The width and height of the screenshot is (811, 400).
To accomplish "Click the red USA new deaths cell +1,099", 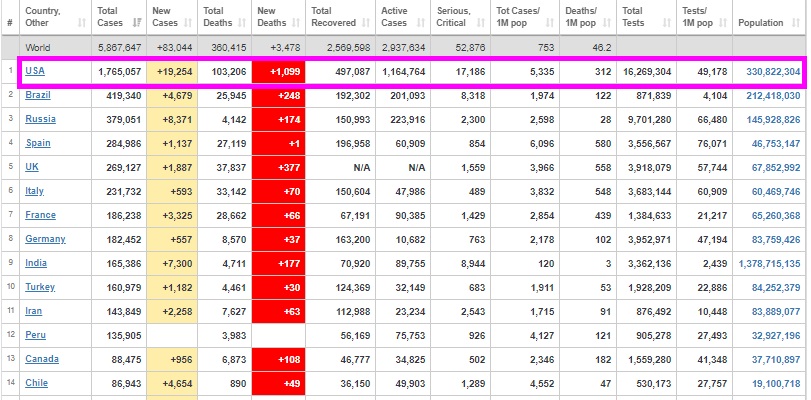I will [277, 71].
